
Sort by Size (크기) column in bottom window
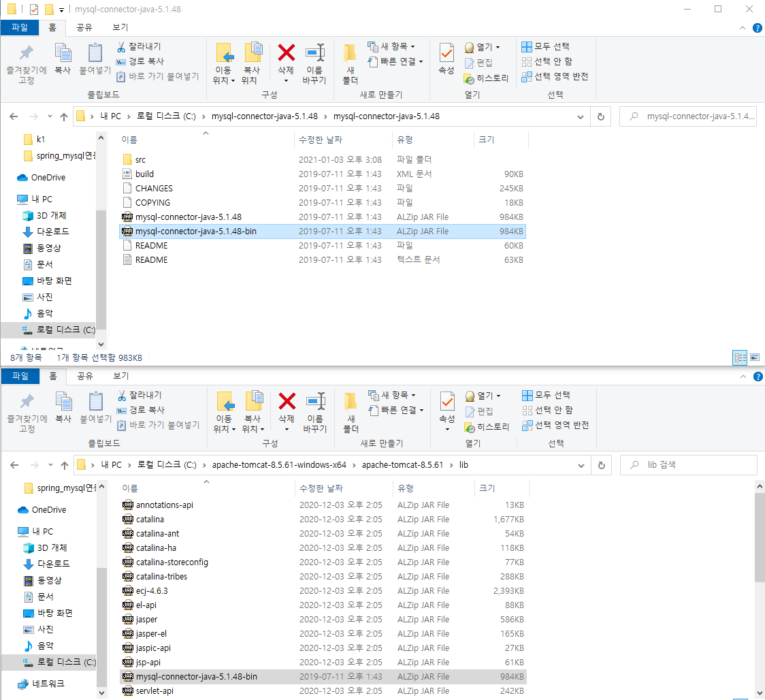502,488
